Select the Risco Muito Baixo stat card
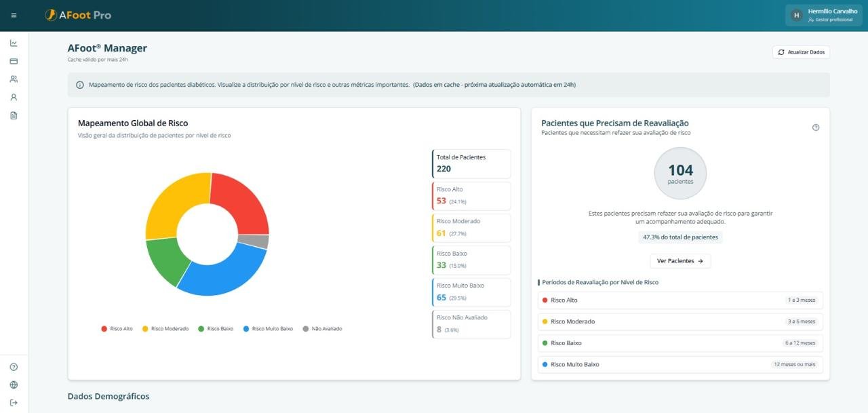Image resolution: width=868 pixels, height=413 pixels. pyautogui.click(x=471, y=292)
